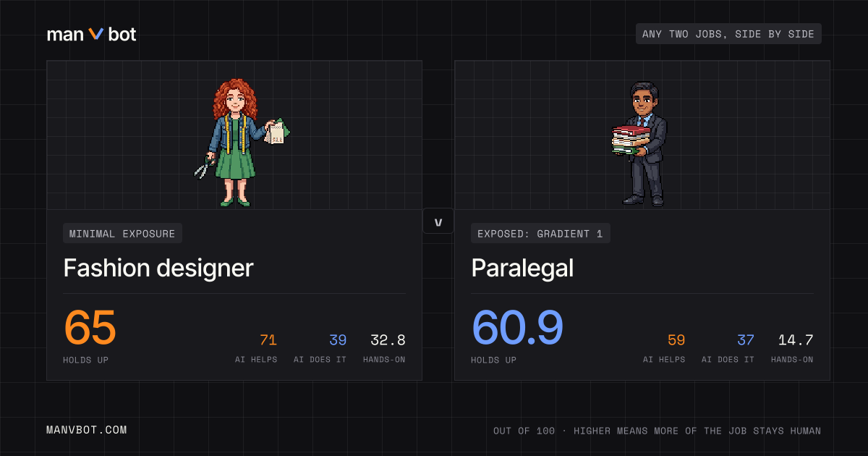Click "HOLDS UP" label under 60.9
This screenshot has width=868, height=456.
click(x=494, y=360)
